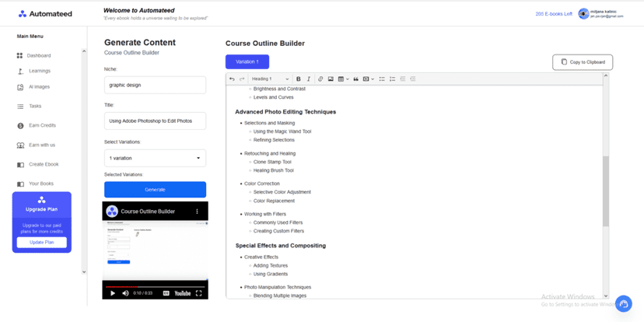
Task: Toggle italic formatting
Action: 309,79
